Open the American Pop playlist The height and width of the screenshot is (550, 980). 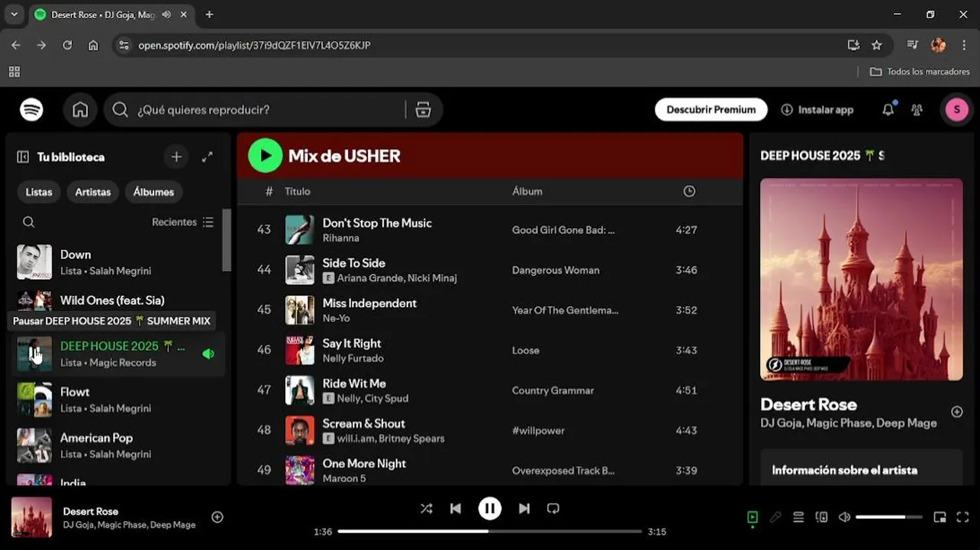tap(118, 445)
